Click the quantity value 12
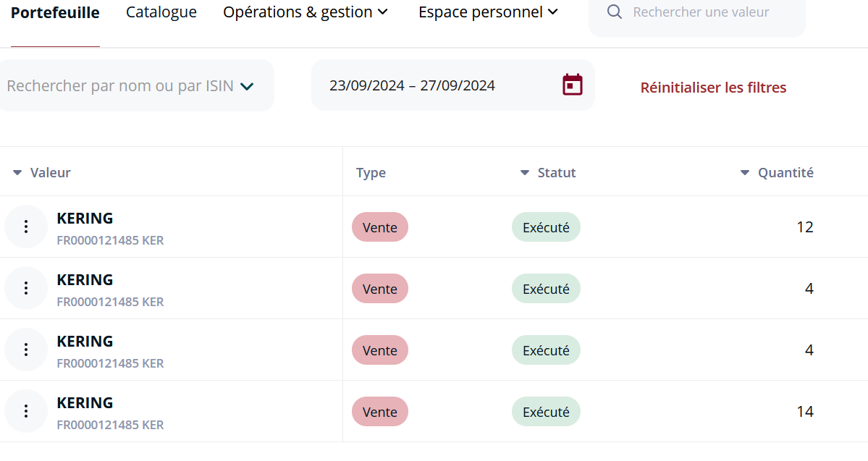 805,227
